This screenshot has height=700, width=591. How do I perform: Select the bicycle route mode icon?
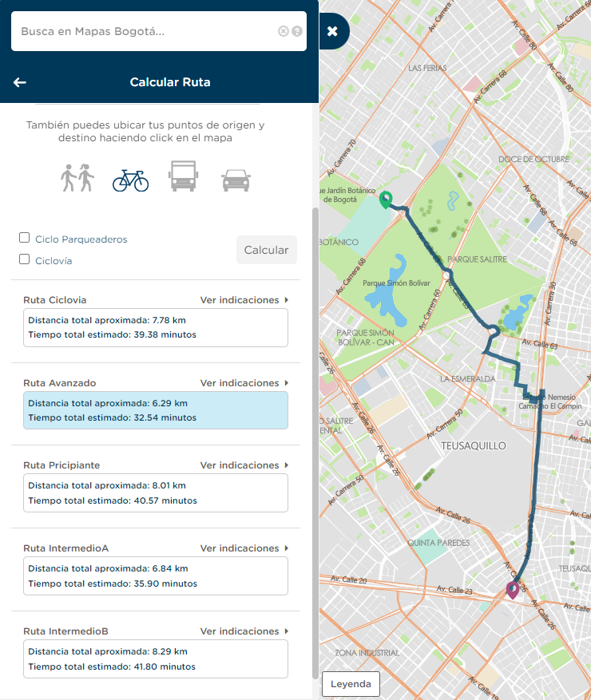tap(130, 180)
